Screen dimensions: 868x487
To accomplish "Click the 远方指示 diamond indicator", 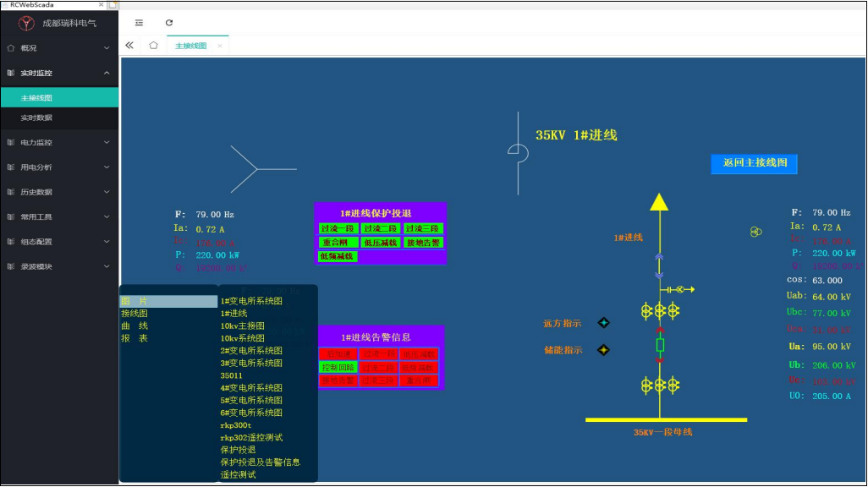I will pos(603,323).
